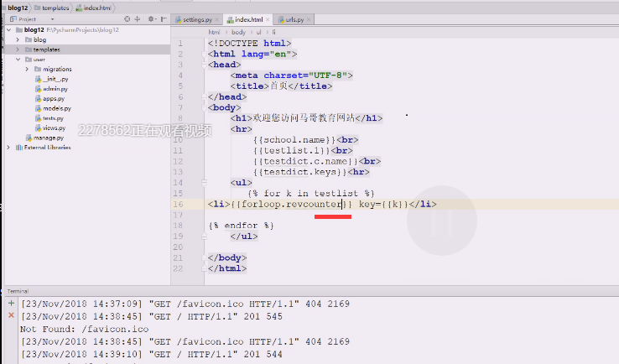Collapse the blog12 root project node

point(9,30)
